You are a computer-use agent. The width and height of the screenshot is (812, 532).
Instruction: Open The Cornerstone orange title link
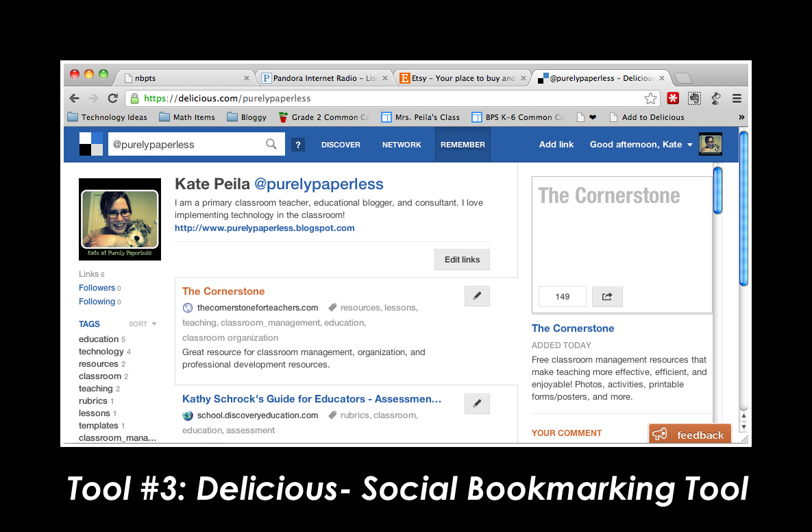pos(223,291)
